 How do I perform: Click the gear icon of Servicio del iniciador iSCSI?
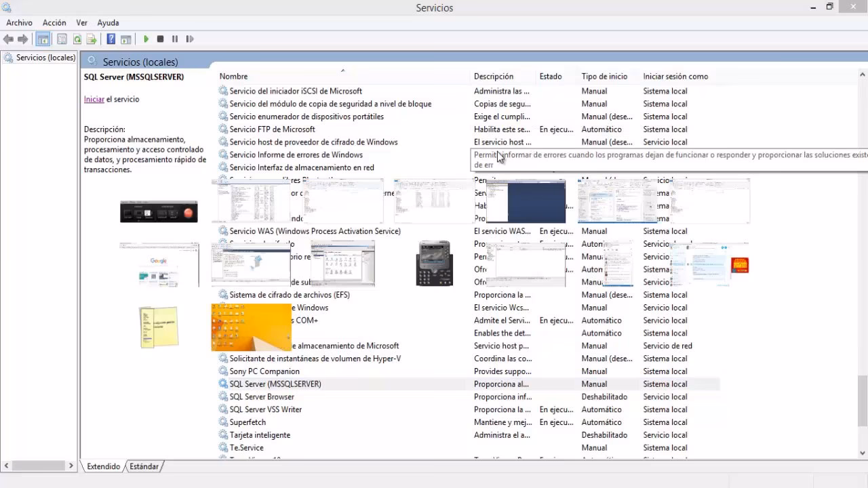(223, 91)
